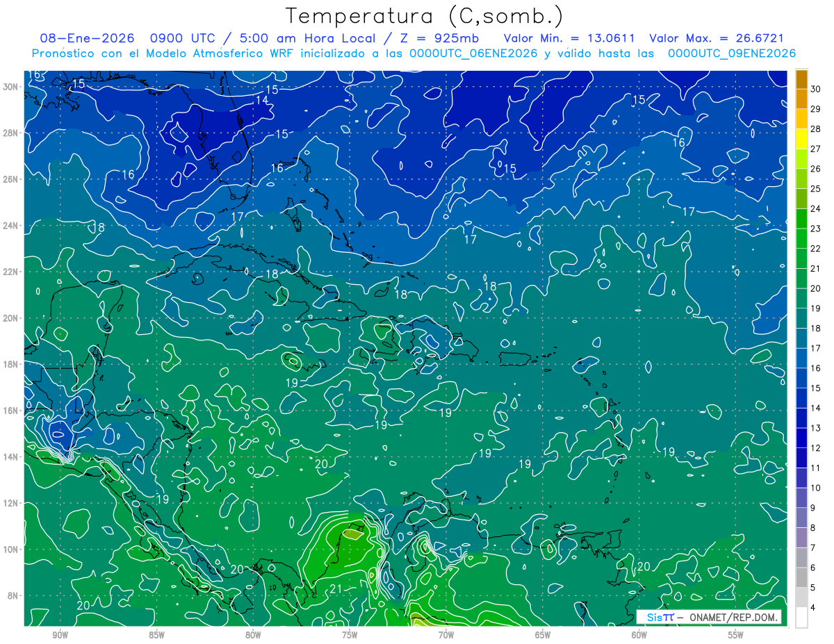The image size is (834, 644).
Task: Click the color scale label "27"
Action: 816,149
